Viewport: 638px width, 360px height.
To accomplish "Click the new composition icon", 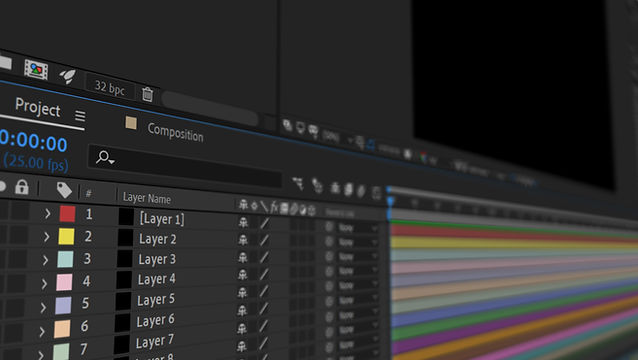I will (36, 70).
